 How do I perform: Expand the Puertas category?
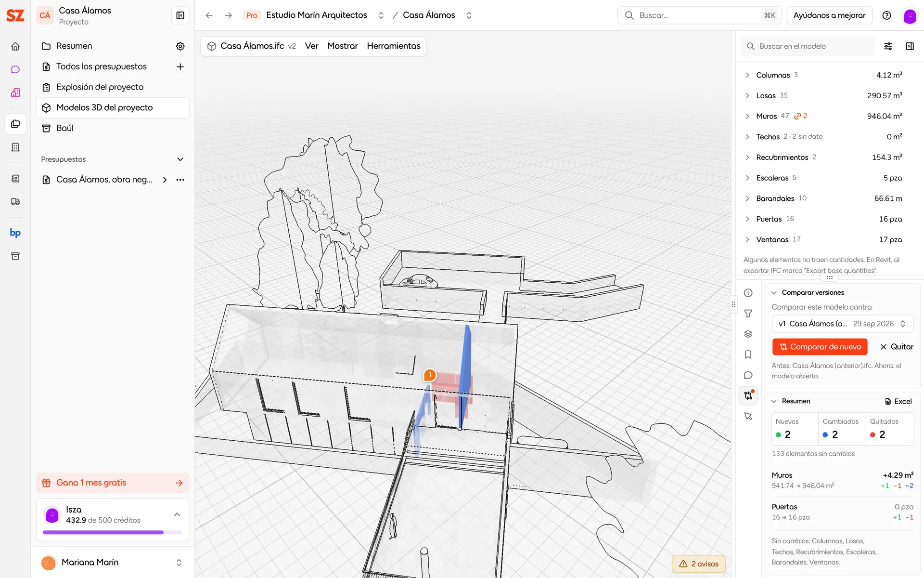tap(747, 219)
